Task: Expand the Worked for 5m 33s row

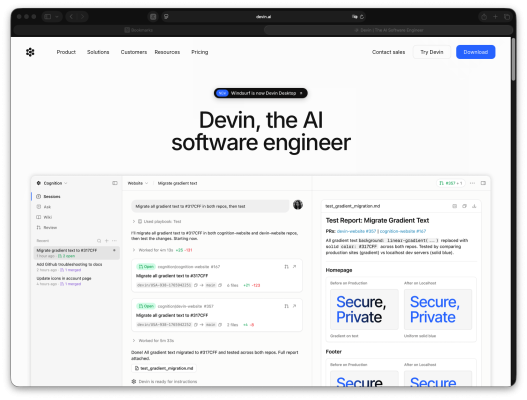Action: (153, 341)
